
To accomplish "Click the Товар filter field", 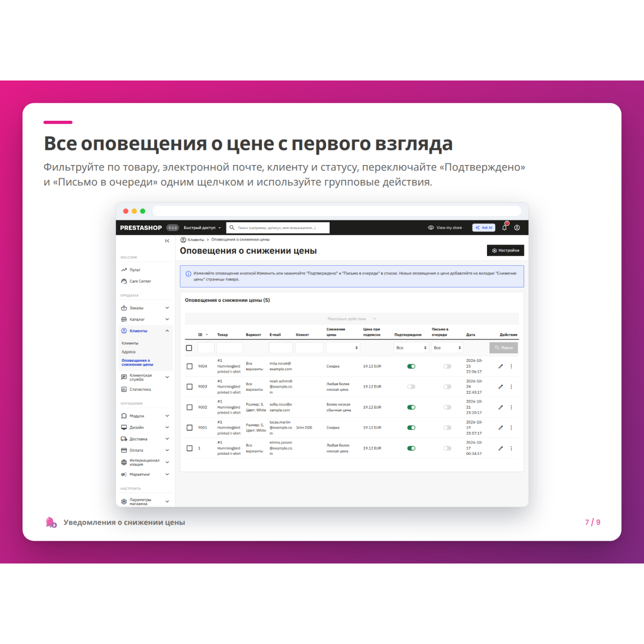I will [x=230, y=348].
